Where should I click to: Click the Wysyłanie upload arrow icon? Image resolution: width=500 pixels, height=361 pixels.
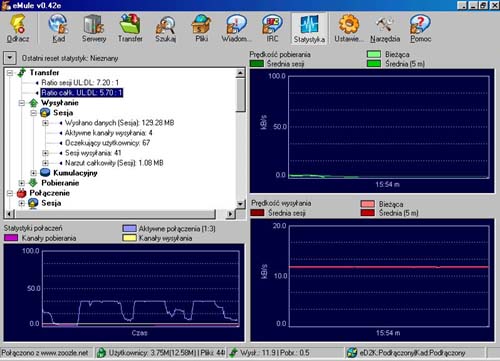tap(33, 103)
